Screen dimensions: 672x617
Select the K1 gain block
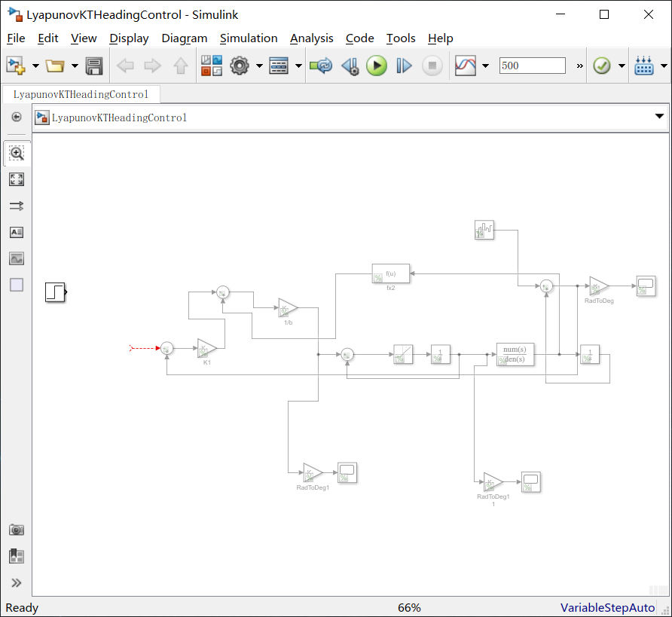pyautogui.click(x=207, y=348)
